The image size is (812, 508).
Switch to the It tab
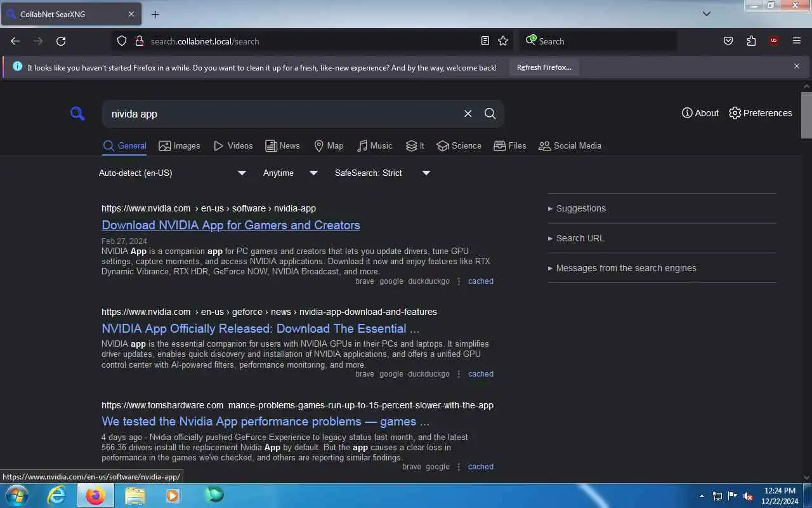416,145
